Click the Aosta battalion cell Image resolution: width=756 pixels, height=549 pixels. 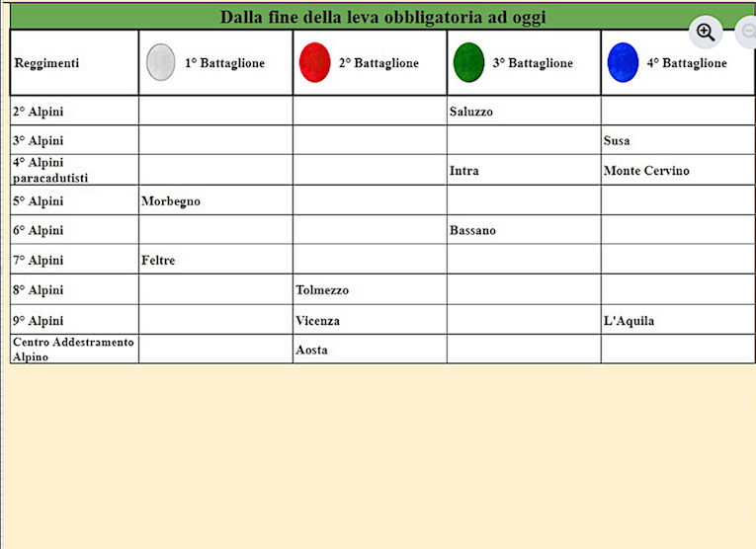pyautogui.click(x=311, y=351)
